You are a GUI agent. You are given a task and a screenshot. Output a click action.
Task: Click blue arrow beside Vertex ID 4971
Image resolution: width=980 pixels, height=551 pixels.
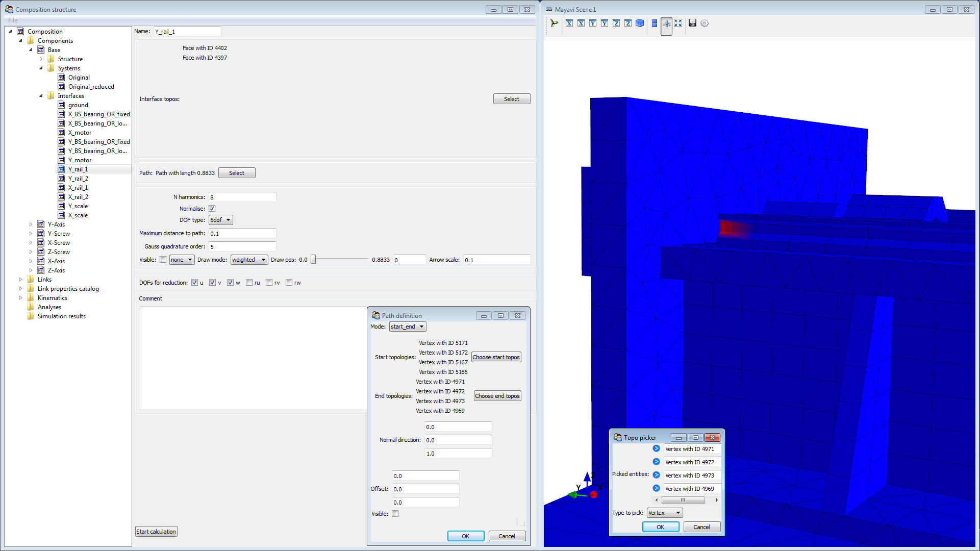[x=657, y=448]
